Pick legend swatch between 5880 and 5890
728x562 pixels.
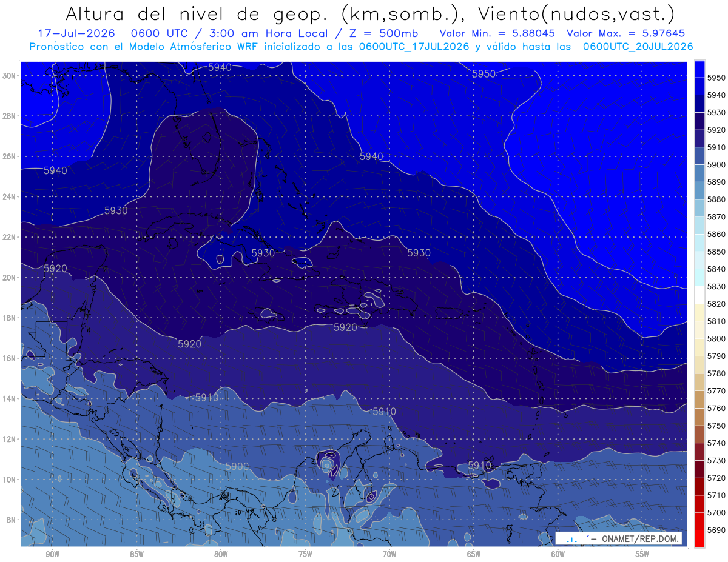699,190
